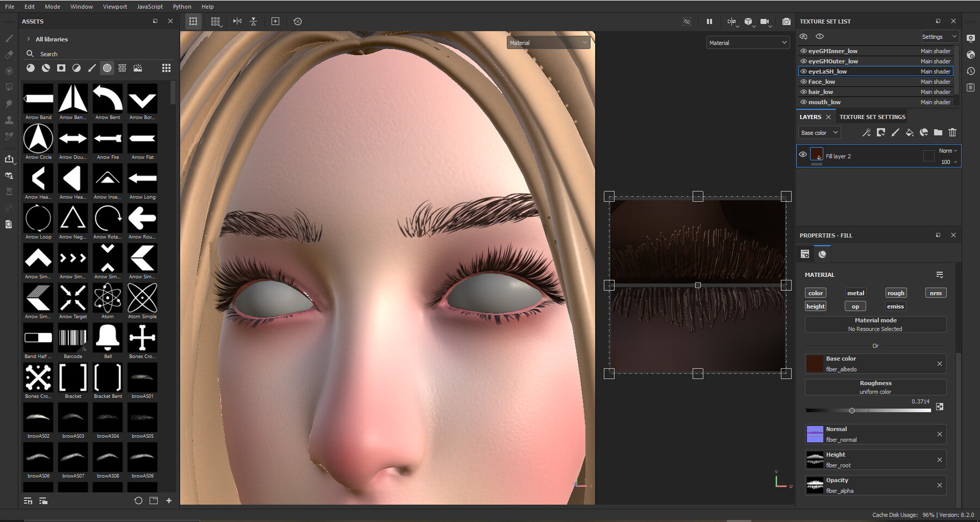Open fill projection settings icon in Properties

point(805,254)
